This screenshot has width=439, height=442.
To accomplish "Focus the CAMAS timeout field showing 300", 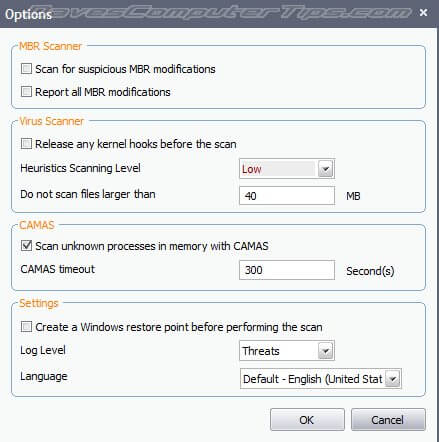I will tap(287, 270).
